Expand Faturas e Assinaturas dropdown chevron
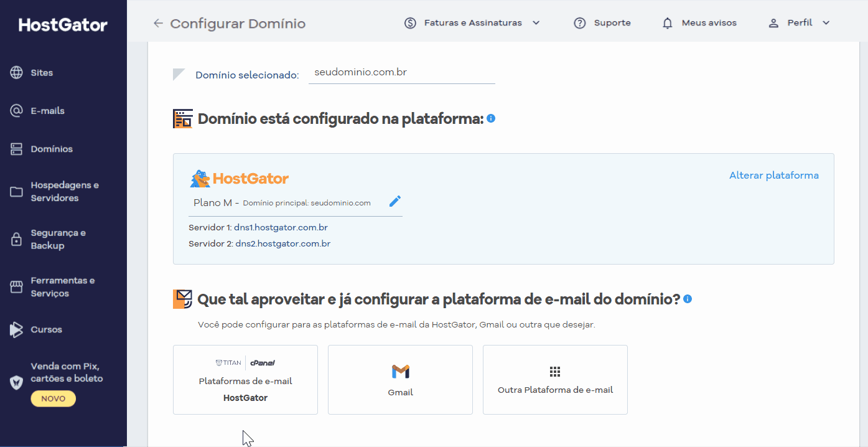868x447 pixels. click(536, 23)
